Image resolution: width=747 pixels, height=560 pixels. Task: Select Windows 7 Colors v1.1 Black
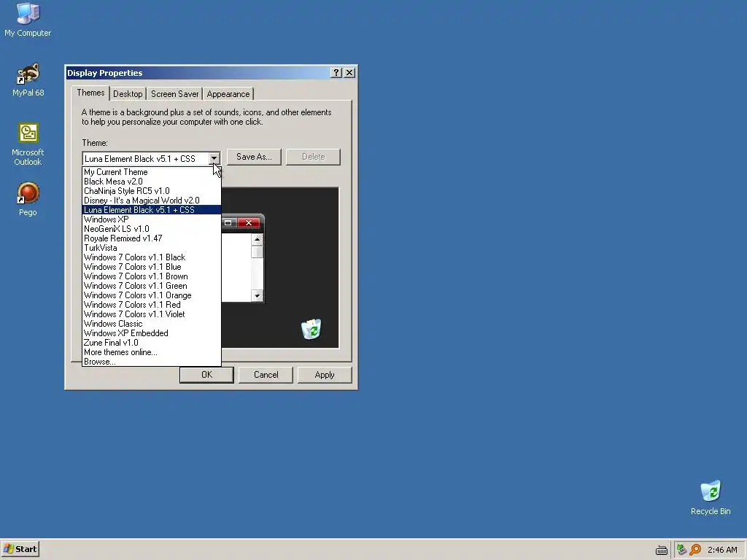pos(152,257)
